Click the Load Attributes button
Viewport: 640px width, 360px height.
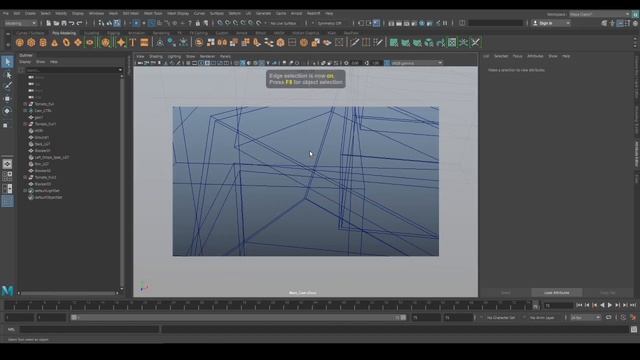[x=556, y=293]
